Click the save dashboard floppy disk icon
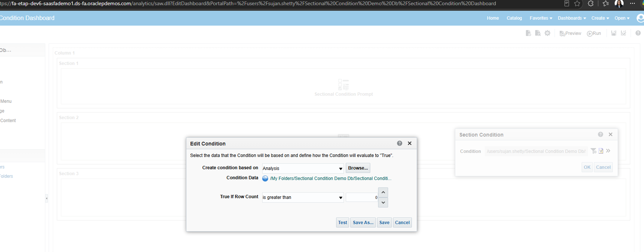 [614, 33]
